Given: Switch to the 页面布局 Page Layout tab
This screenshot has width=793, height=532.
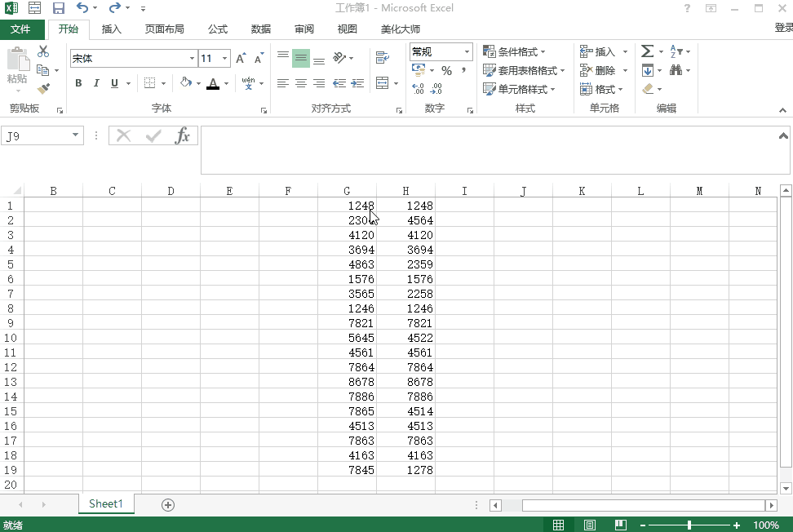Looking at the screenshot, I should (164, 29).
